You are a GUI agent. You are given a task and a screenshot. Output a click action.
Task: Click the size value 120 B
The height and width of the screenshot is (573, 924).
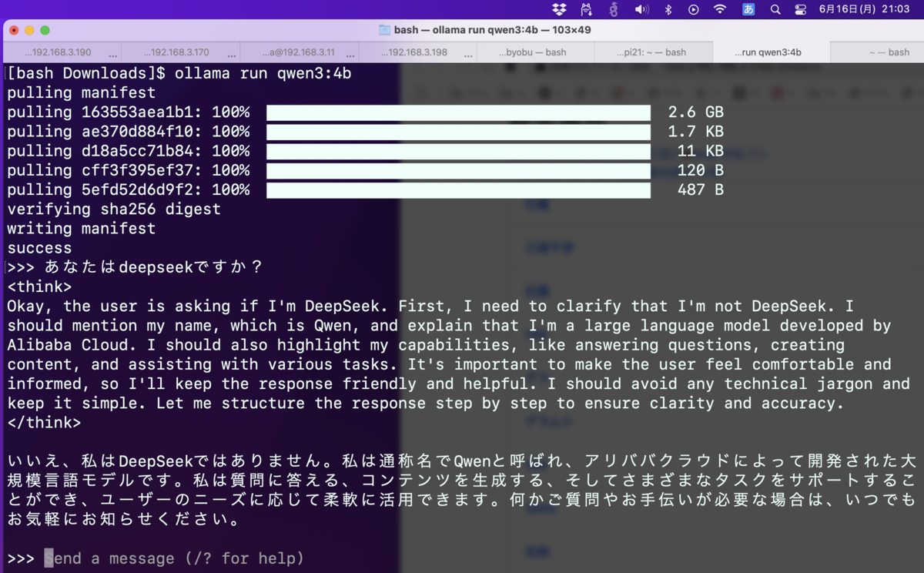[700, 170]
